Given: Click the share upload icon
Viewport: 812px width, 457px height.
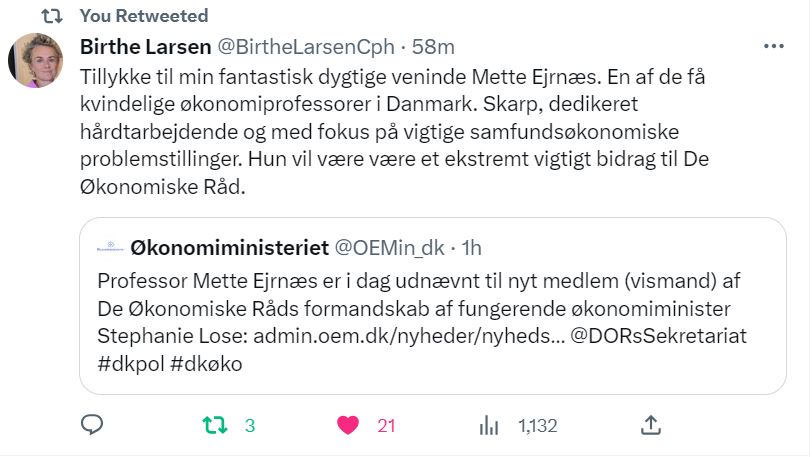Looking at the screenshot, I should point(650,425).
